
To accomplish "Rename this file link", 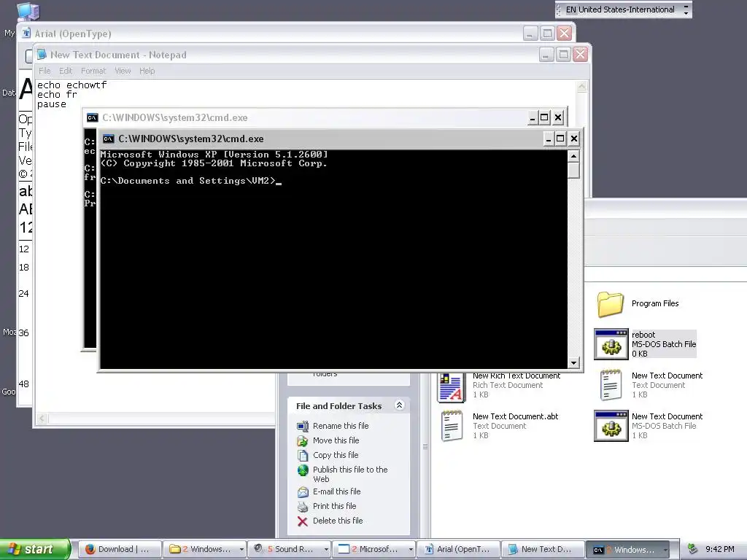I will [341, 426].
